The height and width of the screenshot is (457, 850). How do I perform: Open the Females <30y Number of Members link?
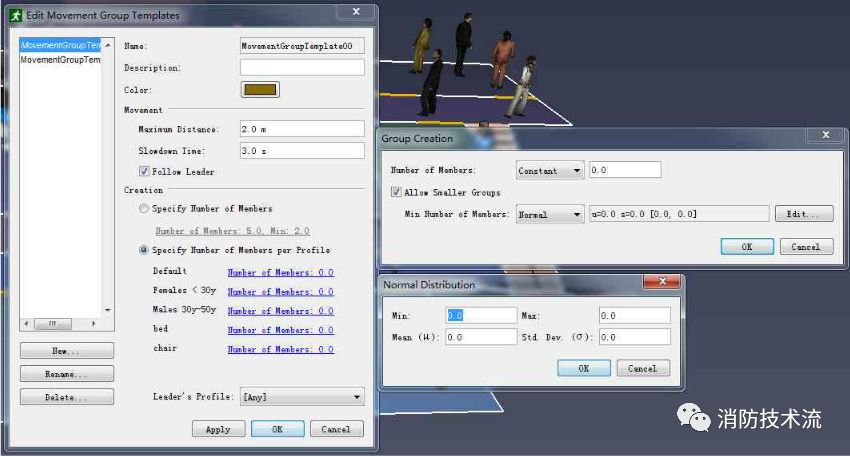tap(280, 292)
